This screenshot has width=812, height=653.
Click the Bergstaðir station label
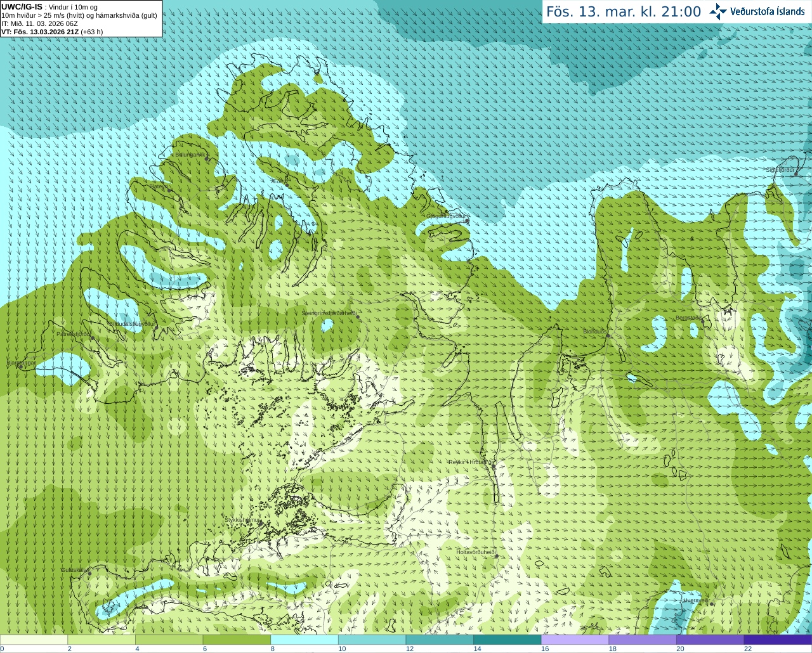point(689,318)
